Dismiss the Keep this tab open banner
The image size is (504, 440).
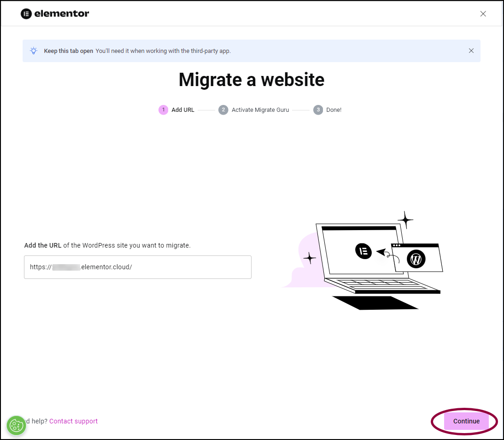pyautogui.click(x=471, y=51)
